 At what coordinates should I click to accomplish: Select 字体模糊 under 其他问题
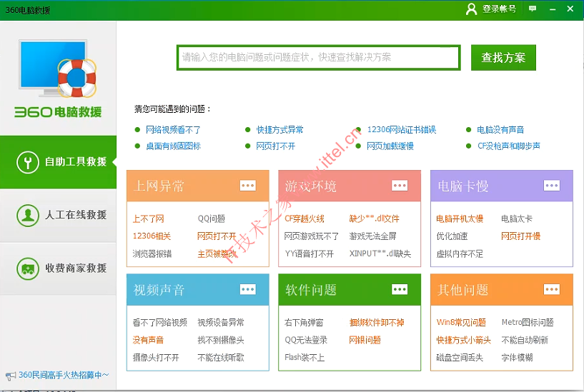click(517, 358)
